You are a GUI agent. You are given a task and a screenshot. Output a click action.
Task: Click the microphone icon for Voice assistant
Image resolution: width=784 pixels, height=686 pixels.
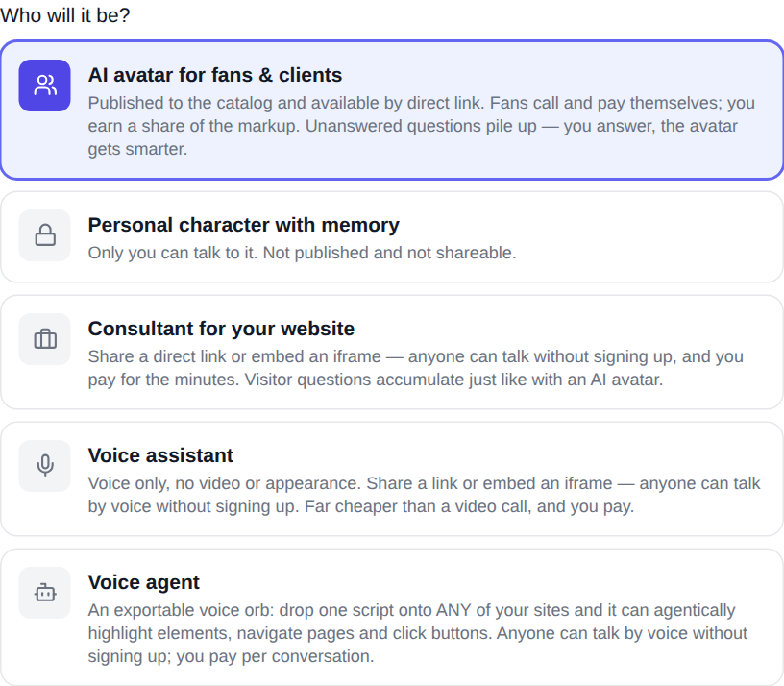click(44, 466)
